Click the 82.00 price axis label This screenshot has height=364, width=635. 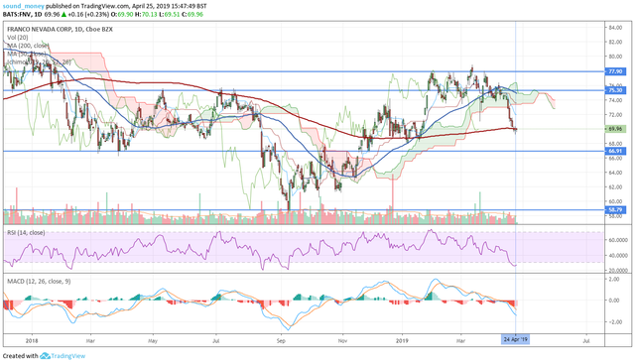pyautogui.click(x=615, y=42)
